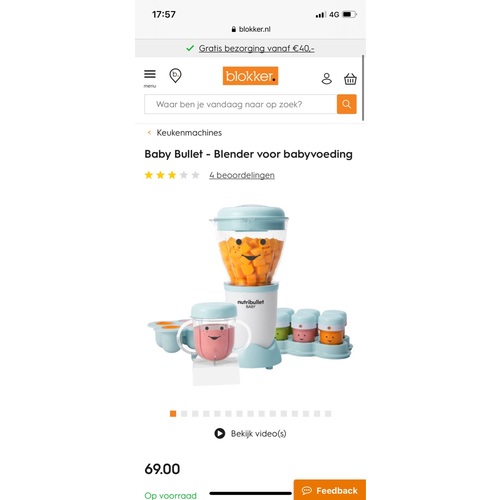Click the back chevron before Keukenmachines
Image resolution: width=500 pixels, height=500 pixels.
click(149, 133)
